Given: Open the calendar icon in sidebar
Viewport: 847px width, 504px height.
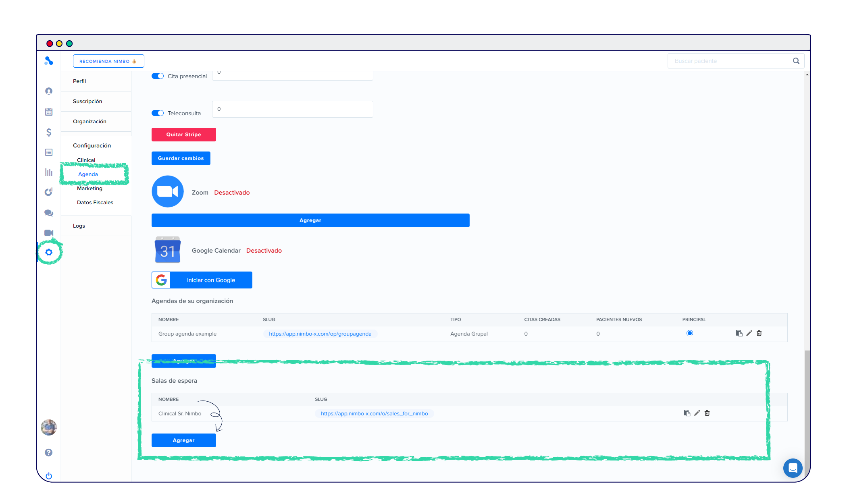Looking at the screenshot, I should point(49,112).
